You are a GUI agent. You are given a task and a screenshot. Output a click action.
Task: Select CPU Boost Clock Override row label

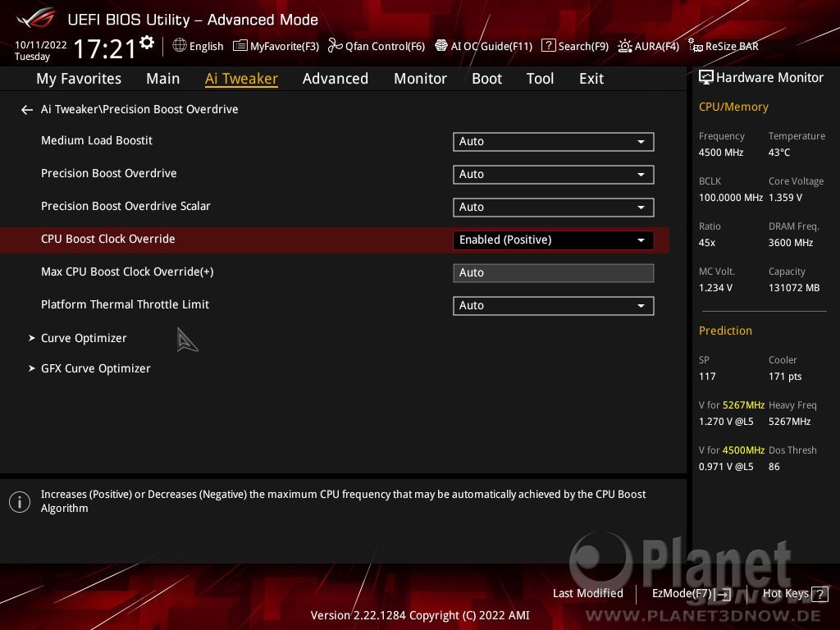(x=107, y=239)
